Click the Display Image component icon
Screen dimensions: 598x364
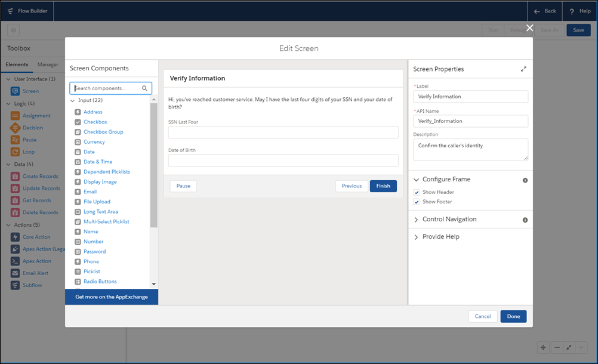coord(78,182)
